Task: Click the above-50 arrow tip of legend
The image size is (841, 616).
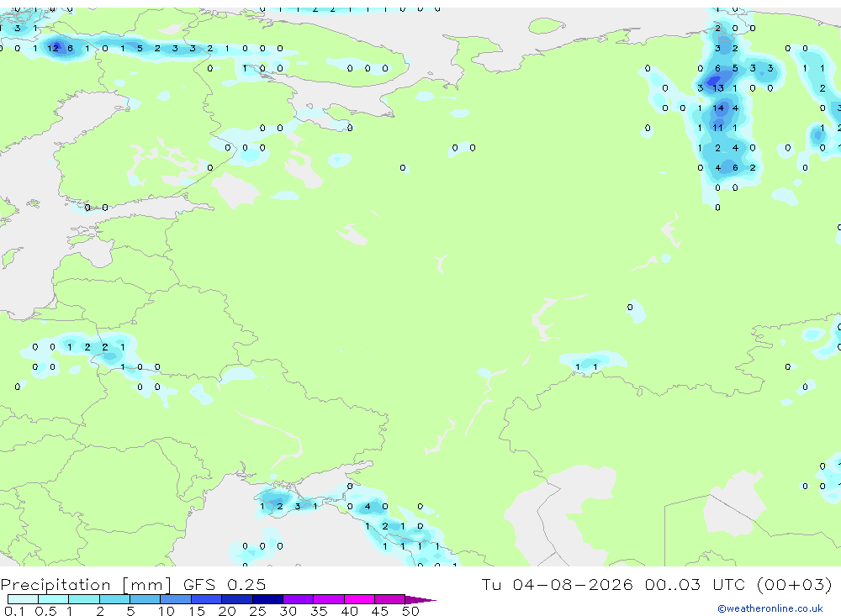Action: pyautogui.click(x=420, y=600)
